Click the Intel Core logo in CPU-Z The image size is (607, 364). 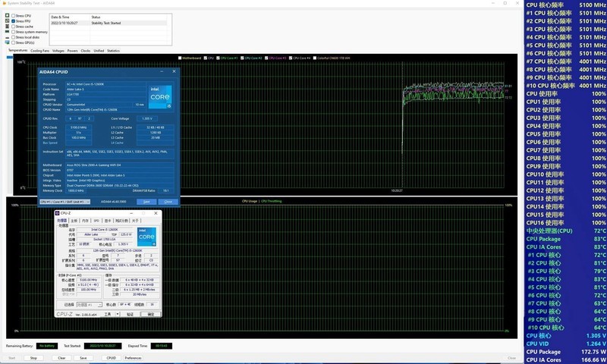tap(146, 236)
